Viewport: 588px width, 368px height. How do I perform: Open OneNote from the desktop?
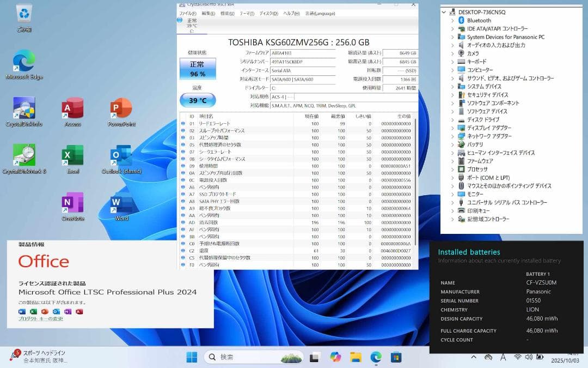(x=72, y=202)
